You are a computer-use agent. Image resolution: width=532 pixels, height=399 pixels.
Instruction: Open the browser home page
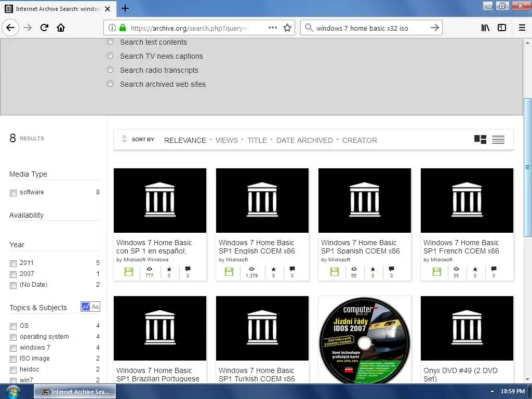point(61,28)
